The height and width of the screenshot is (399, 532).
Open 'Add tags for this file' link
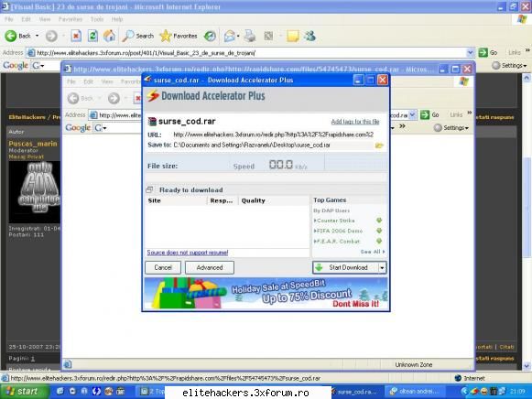coord(355,122)
